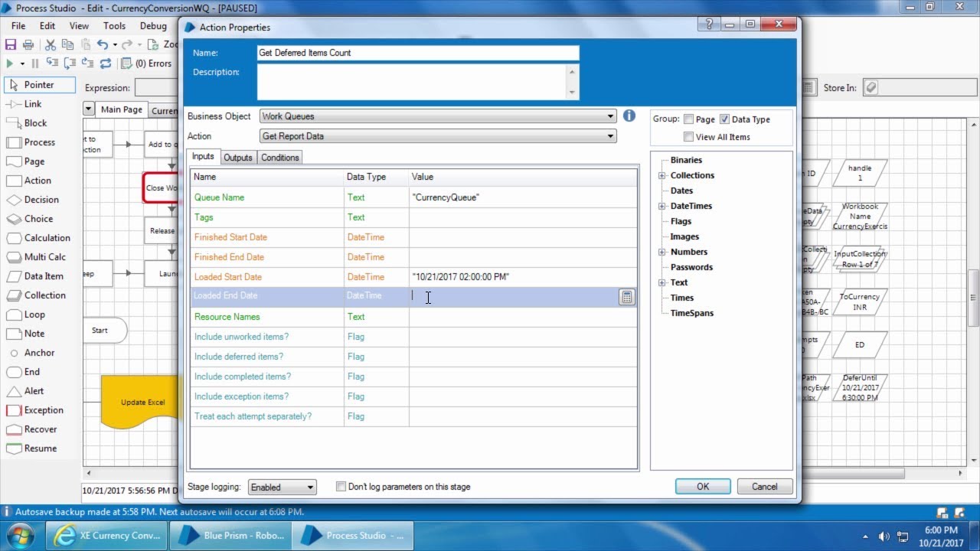Select the Data Item stage tool
980x551 pixels.
tap(34, 276)
